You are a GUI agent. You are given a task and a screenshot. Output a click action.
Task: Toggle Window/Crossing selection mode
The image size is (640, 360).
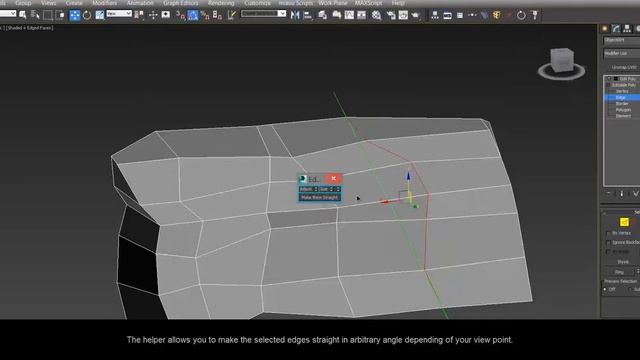point(60,15)
